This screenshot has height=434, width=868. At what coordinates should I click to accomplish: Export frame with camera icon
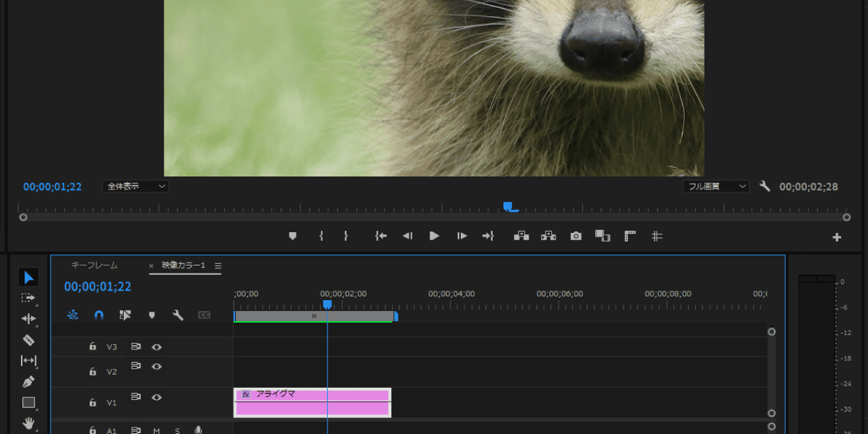pyautogui.click(x=576, y=236)
